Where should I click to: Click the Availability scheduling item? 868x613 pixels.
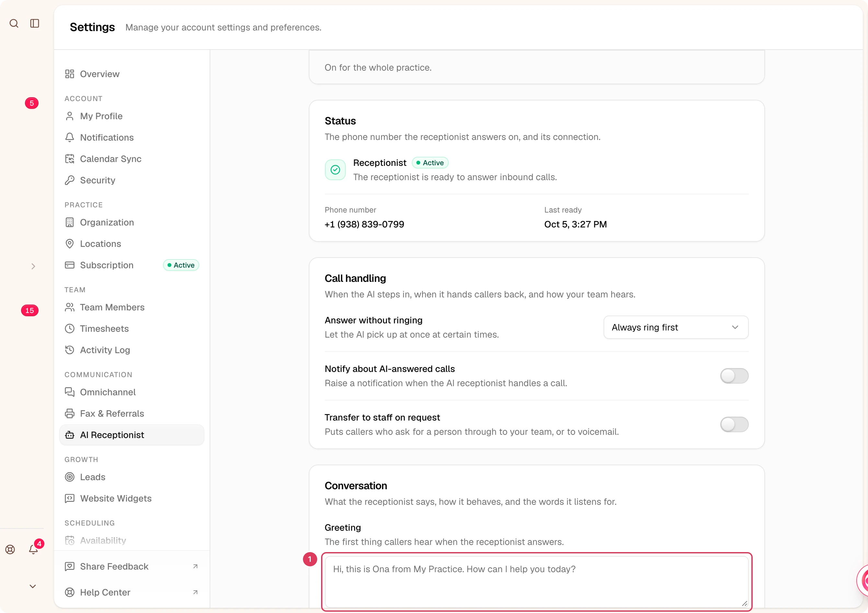click(132, 540)
